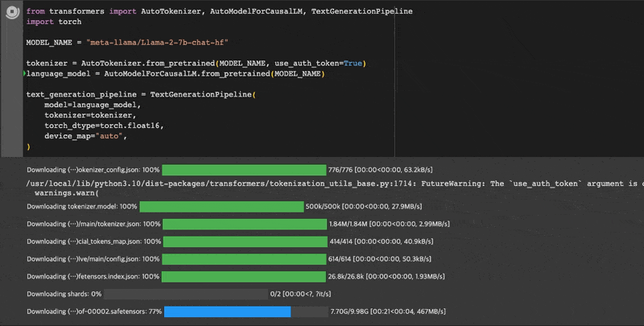Click the '0/2' shards status text
The image size is (644, 326).
tap(300, 294)
